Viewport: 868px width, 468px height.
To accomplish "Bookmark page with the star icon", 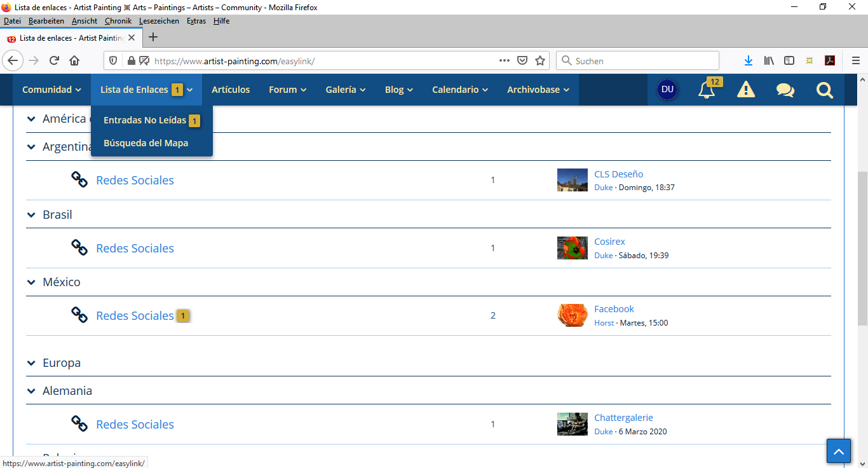I will [540, 61].
